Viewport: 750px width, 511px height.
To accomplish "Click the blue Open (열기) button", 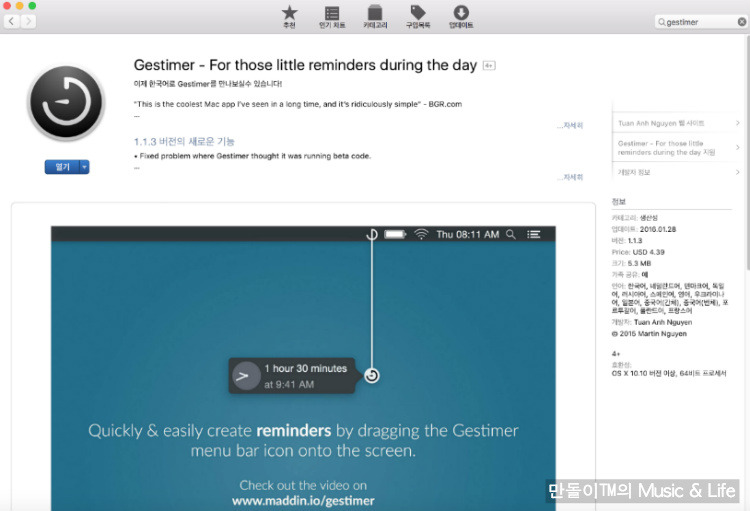I will click(62, 167).
